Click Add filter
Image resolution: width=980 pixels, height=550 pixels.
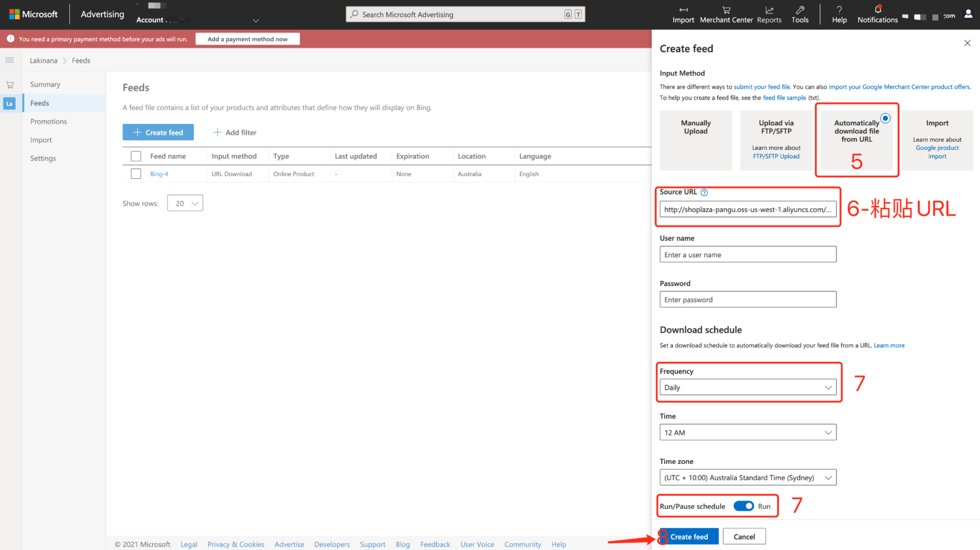point(235,133)
